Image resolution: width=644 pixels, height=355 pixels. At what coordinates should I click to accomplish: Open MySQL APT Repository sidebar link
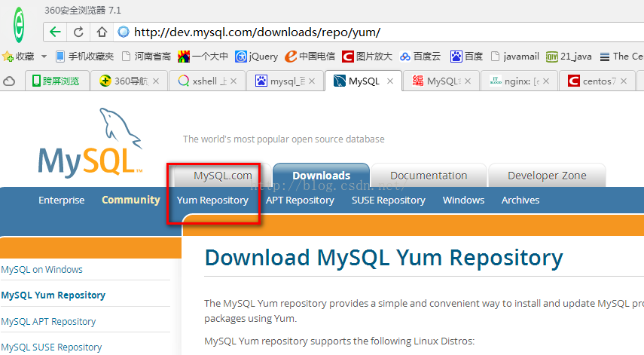click(x=48, y=321)
